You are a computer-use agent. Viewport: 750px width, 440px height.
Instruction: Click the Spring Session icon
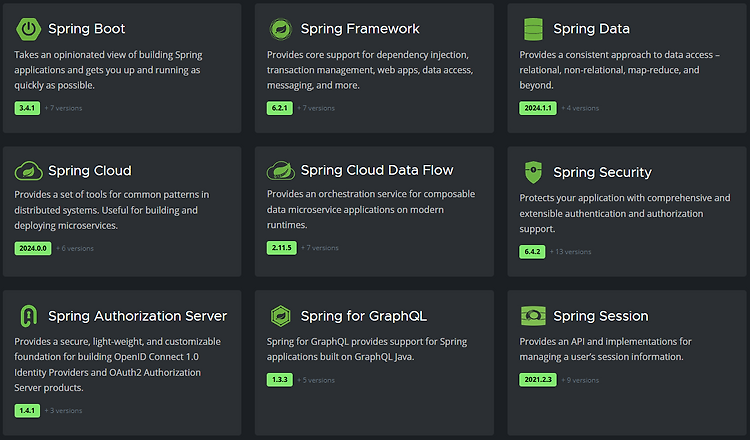coord(533,316)
